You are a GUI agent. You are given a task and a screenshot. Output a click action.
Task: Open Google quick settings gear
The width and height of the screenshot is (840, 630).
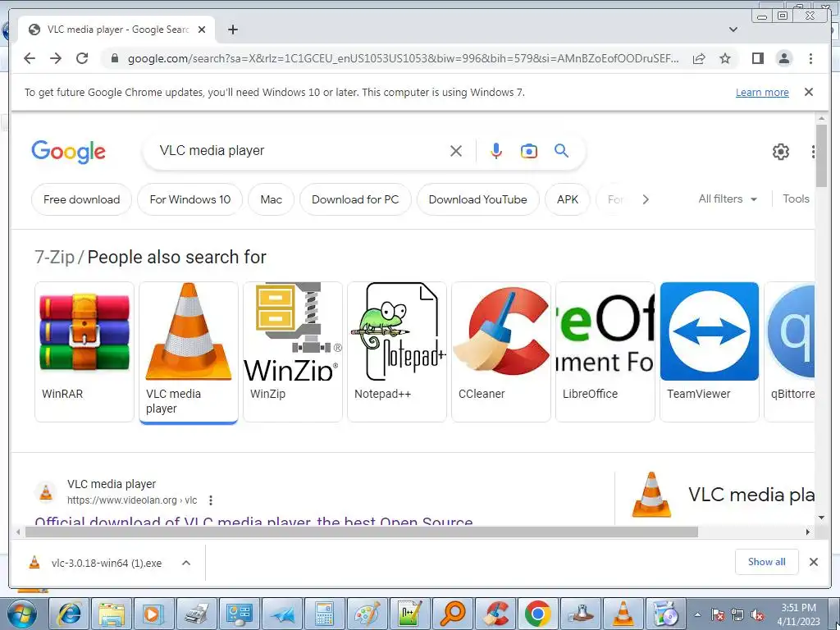click(x=781, y=152)
